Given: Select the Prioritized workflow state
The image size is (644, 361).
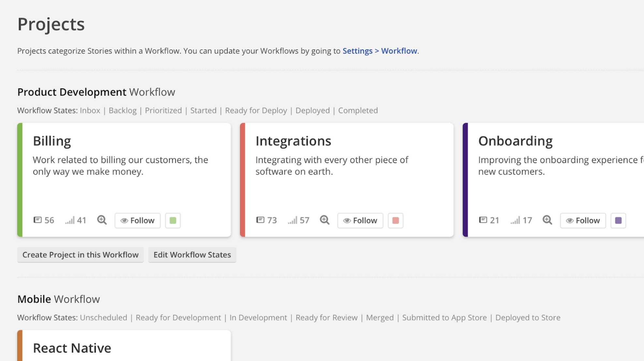Looking at the screenshot, I should pos(163,110).
